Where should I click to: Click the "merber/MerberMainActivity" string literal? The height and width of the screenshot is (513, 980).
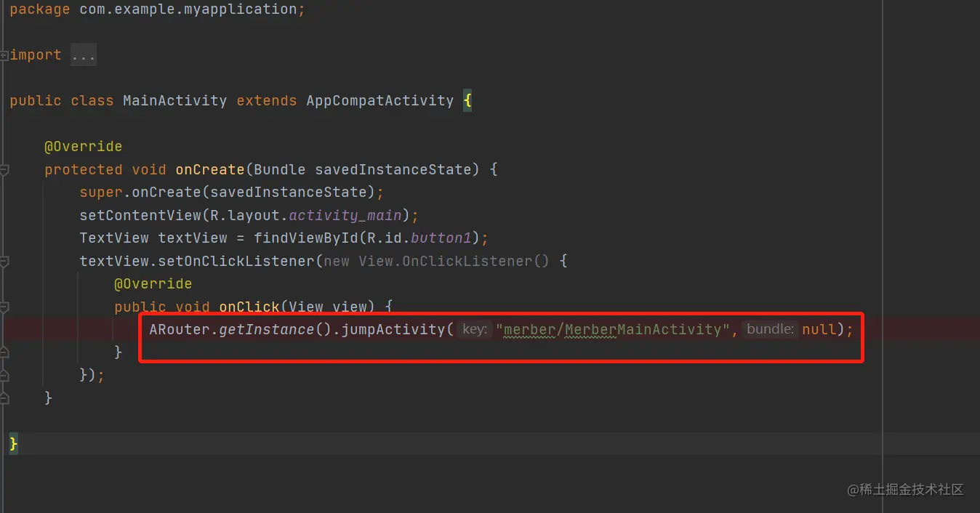[613, 329]
